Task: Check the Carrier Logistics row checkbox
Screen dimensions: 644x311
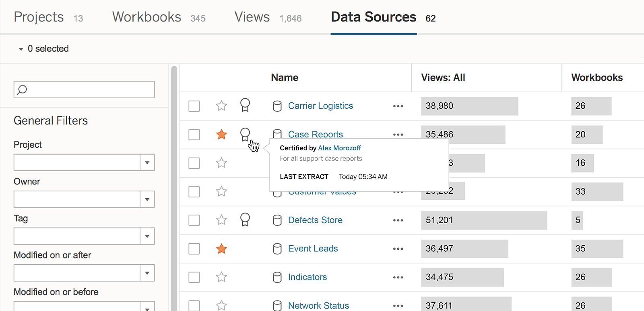Action: click(194, 106)
